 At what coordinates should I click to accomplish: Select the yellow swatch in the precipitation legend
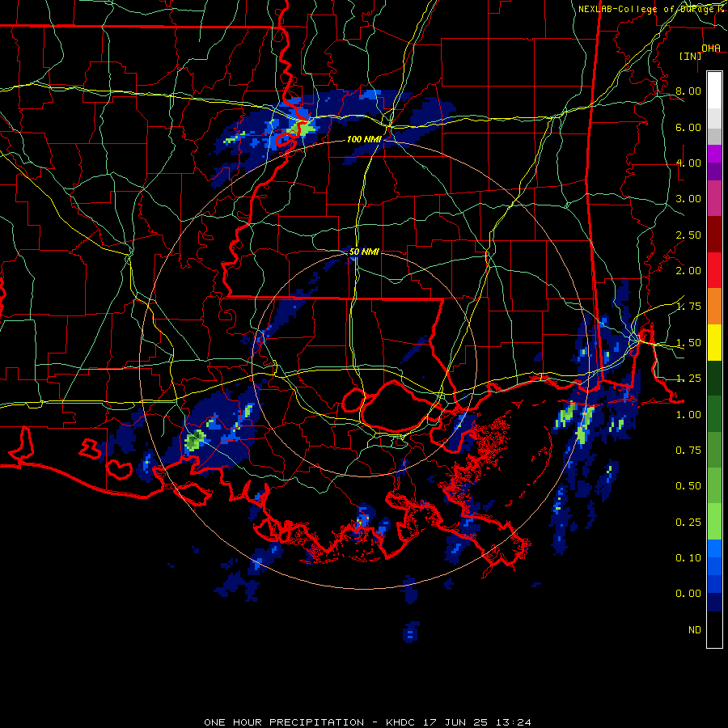(x=714, y=342)
